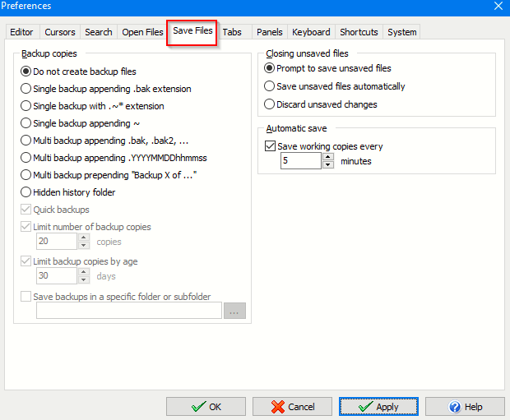Switch to the Panels tab
The height and width of the screenshot is (420, 510).
(x=269, y=32)
